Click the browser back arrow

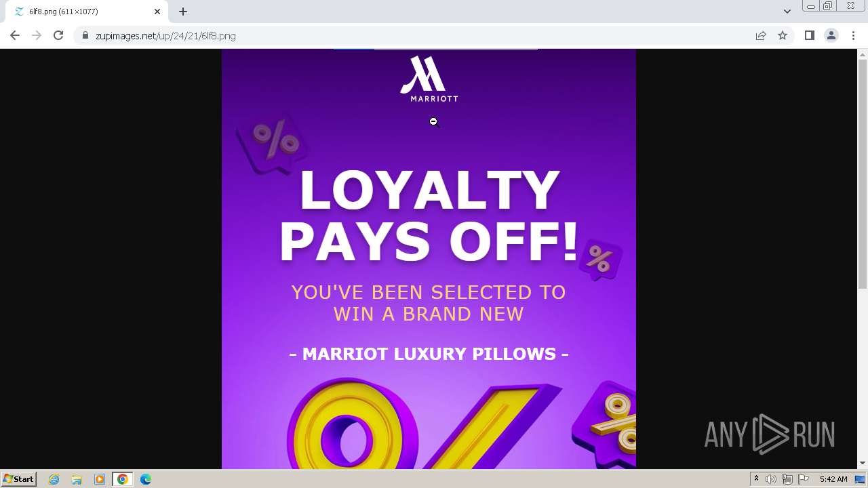point(15,35)
